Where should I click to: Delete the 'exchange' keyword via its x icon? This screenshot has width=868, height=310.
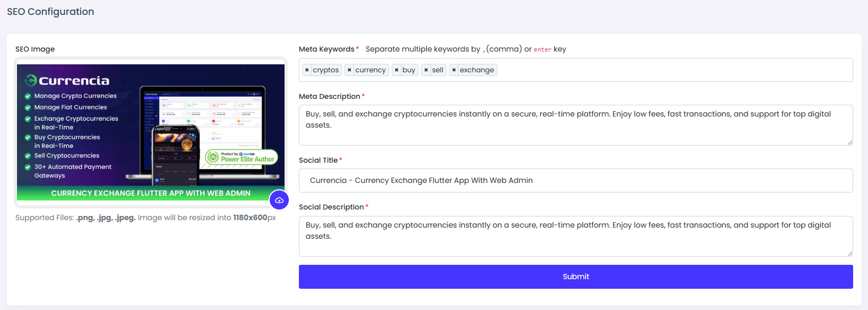454,70
